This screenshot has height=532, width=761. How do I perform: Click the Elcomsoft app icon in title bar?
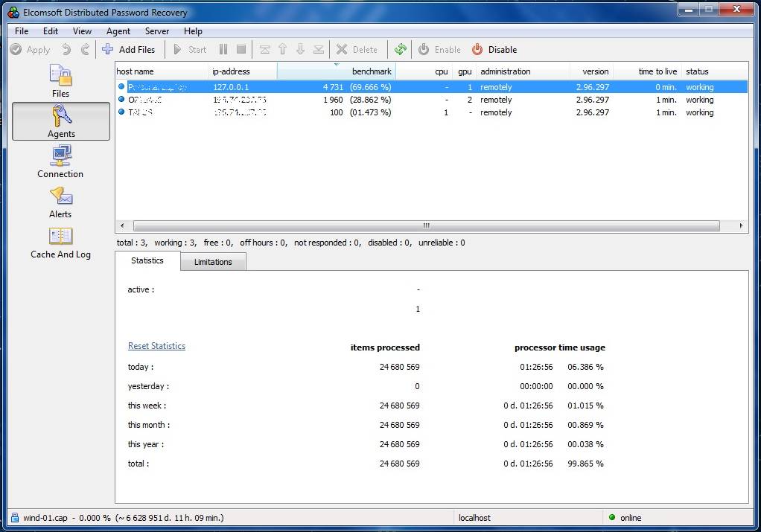click(13, 12)
